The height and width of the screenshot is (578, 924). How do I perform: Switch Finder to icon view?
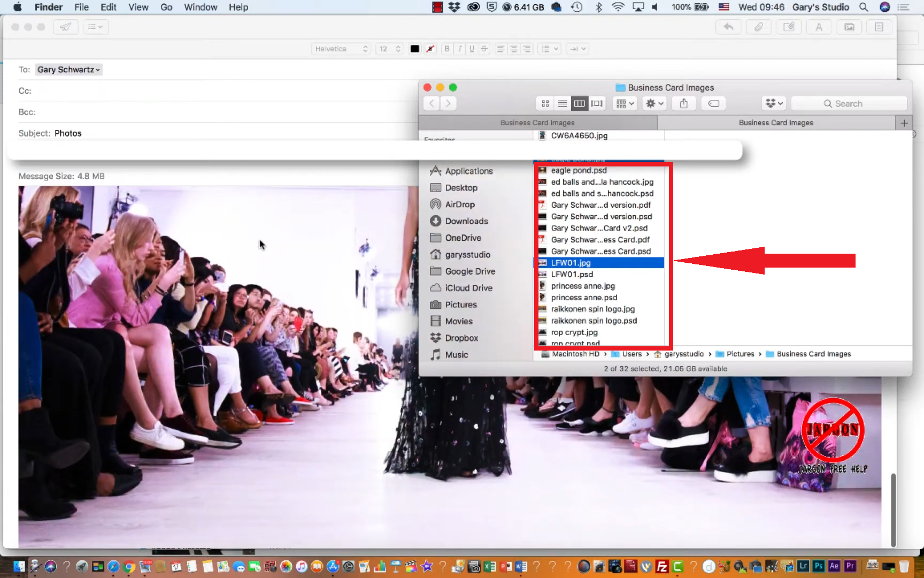tap(545, 103)
